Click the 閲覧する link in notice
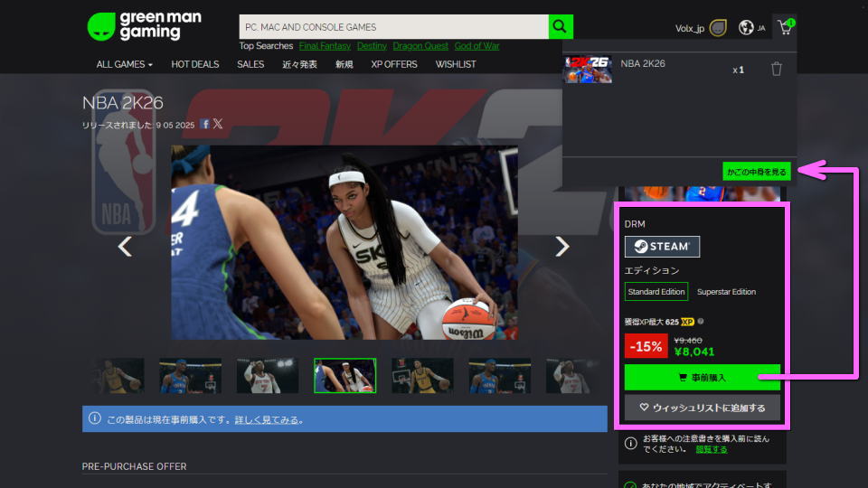 coord(712,449)
